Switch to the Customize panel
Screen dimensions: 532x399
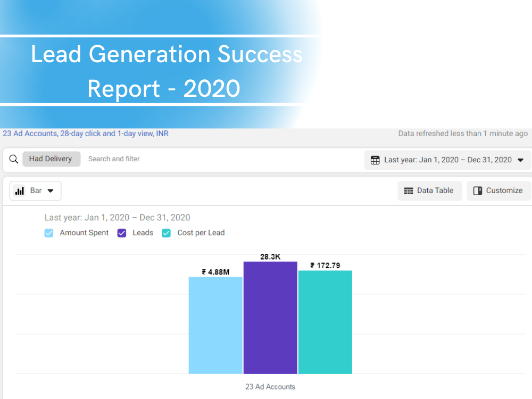[x=498, y=190]
